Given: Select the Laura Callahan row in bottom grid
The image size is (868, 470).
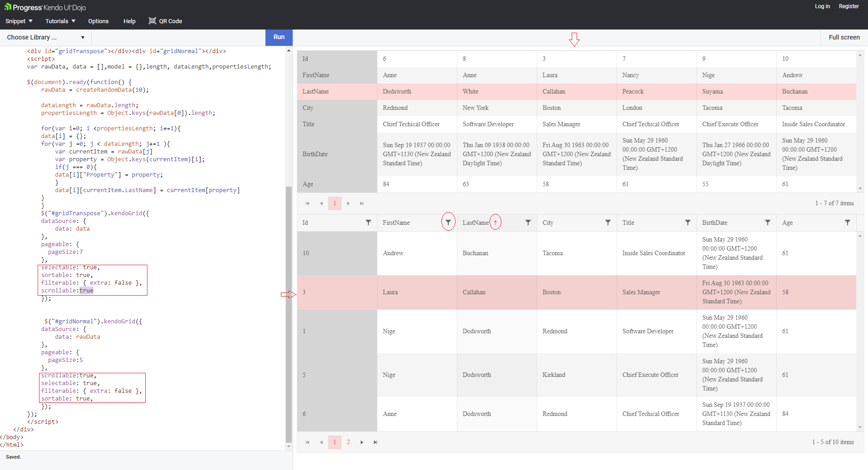Looking at the screenshot, I should [x=577, y=292].
